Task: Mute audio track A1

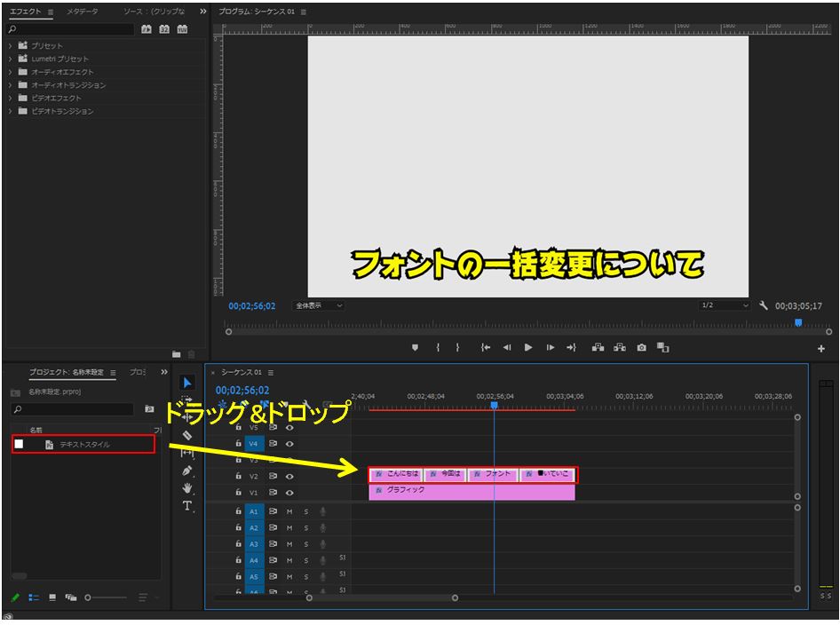Action: point(289,511)
